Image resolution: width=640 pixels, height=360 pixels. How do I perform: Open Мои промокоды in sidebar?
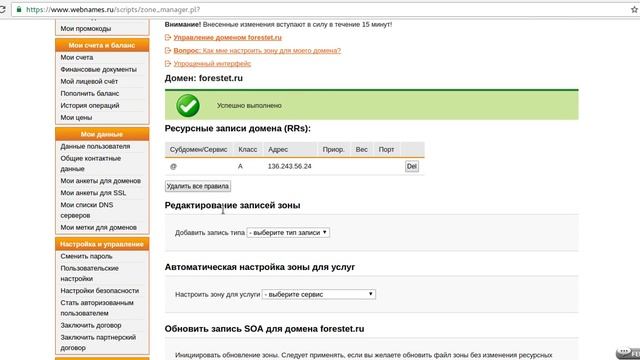(x=86, y=29)
